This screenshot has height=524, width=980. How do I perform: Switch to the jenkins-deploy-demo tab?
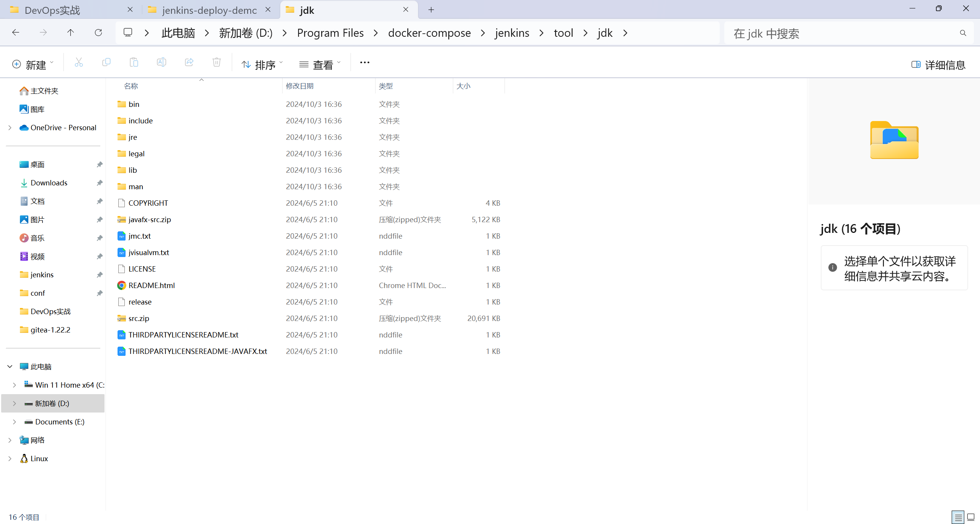coord(209,10)
